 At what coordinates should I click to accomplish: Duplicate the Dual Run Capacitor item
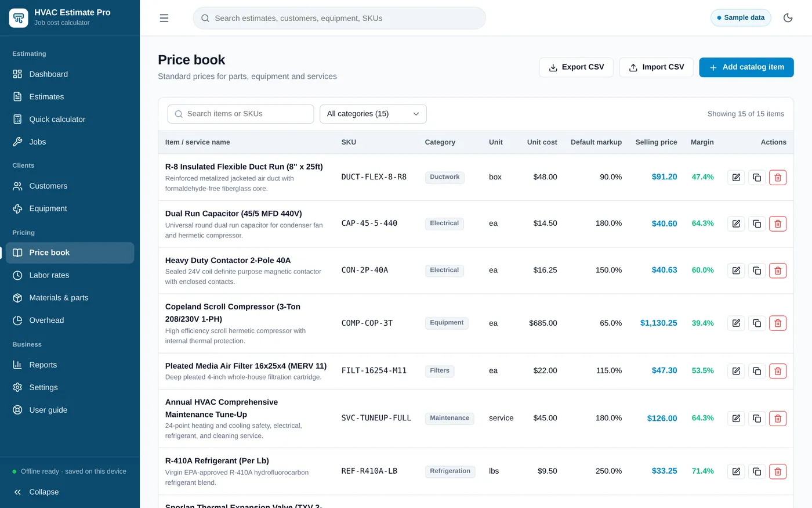point(757,224)
